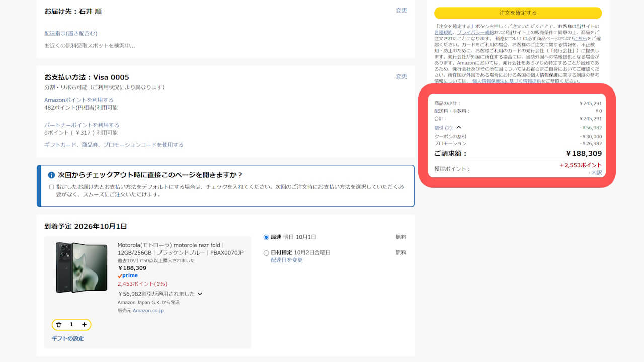Image resolution: width=644 pixels, height=362 pixels.
Task: Click the trash icon to remove the item
Action: pyautogui.click(x=59, y=325)
